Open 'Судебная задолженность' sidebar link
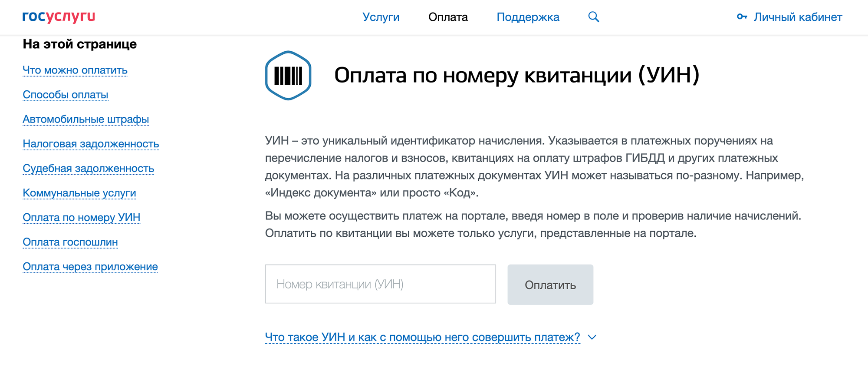This screenshot has width=868, height=371. (x=88, y=168)
